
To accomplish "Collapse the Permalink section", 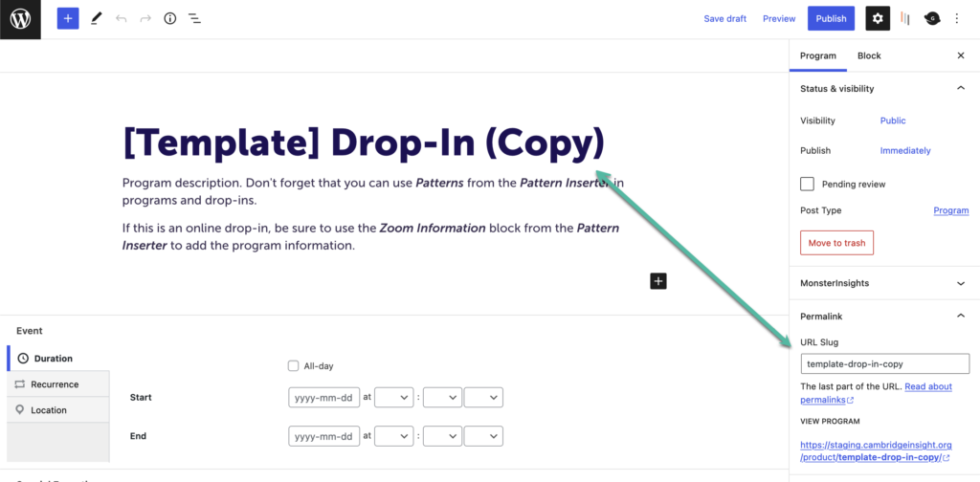I will tap(961, 316).
